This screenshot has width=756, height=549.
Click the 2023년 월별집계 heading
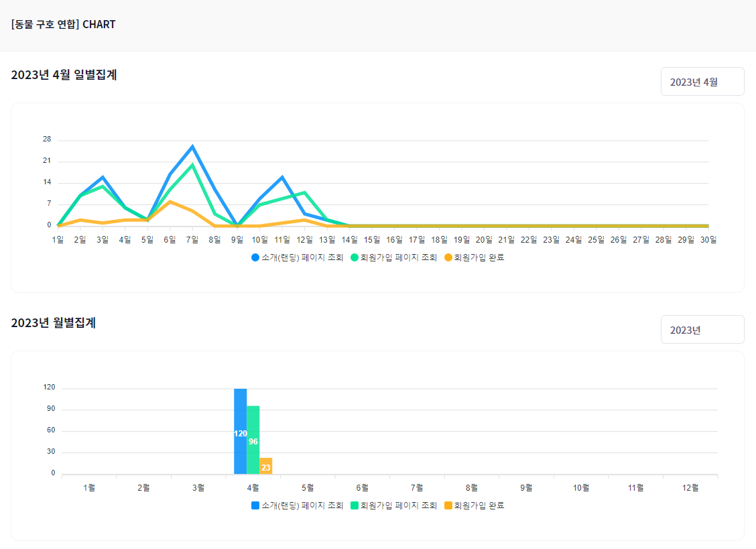pyautogui.click(x=54, y=323)
